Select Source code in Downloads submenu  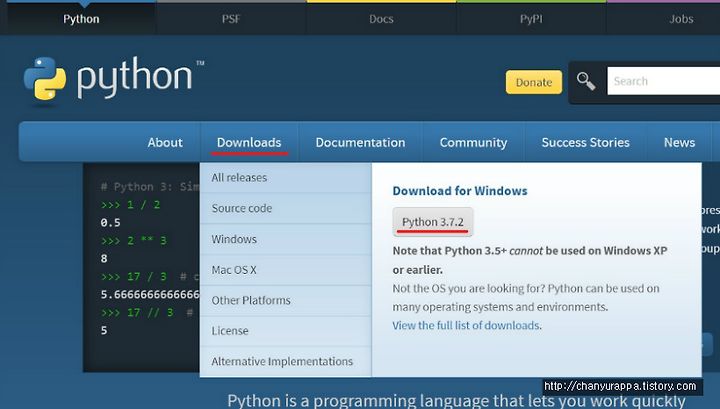[x=286, y=208]
